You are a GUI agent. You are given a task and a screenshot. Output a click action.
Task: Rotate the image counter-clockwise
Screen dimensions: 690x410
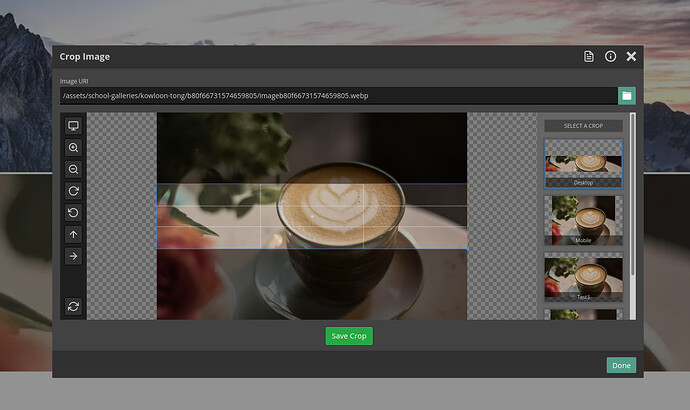[73, 213]
